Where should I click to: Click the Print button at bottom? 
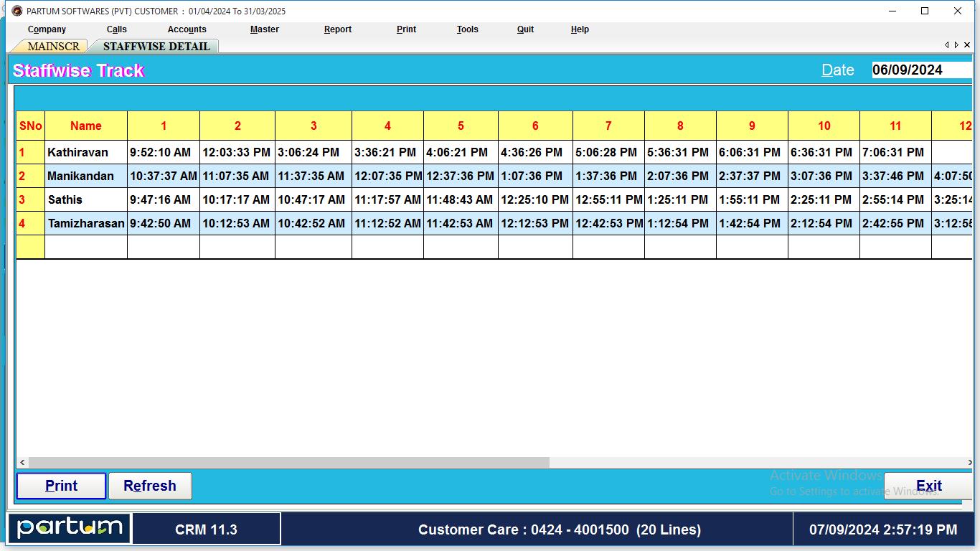tap(61, 486)
